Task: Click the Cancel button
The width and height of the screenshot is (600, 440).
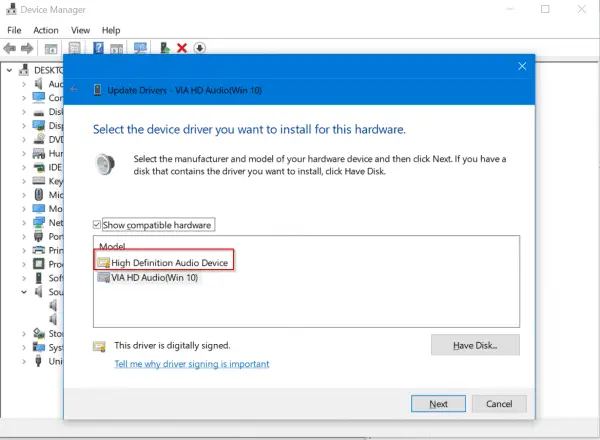Action: click(x=499, y=404)
